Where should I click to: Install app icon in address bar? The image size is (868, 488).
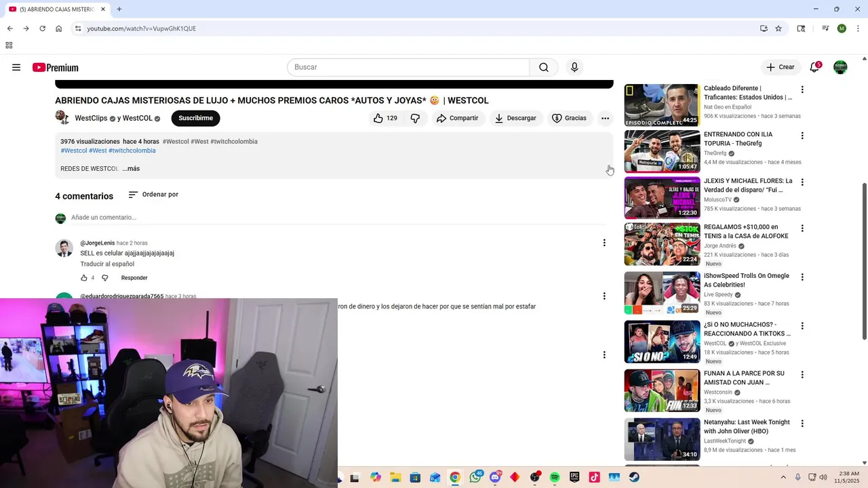pos(764,28)
